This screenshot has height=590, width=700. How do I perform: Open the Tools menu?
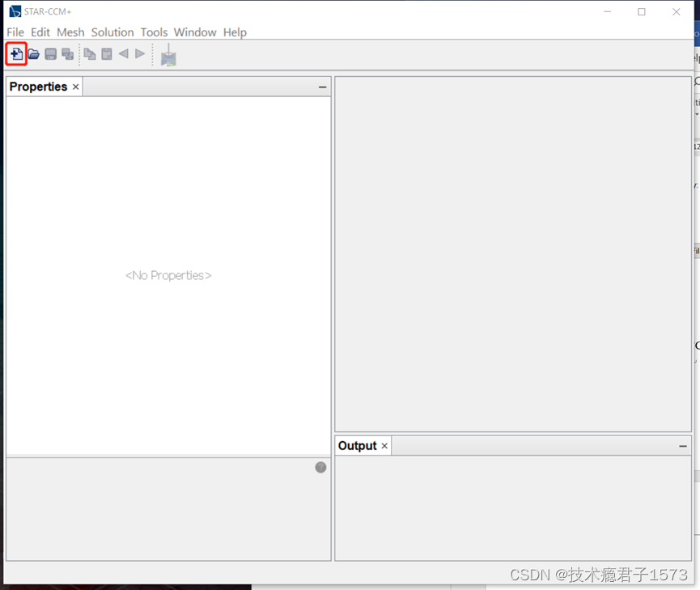click(154, 32)
